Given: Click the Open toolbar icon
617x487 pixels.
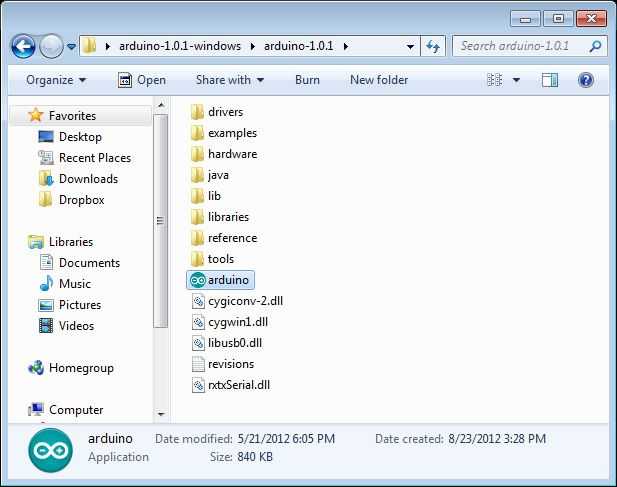Looking at the screenshot, I should [125, 80].
